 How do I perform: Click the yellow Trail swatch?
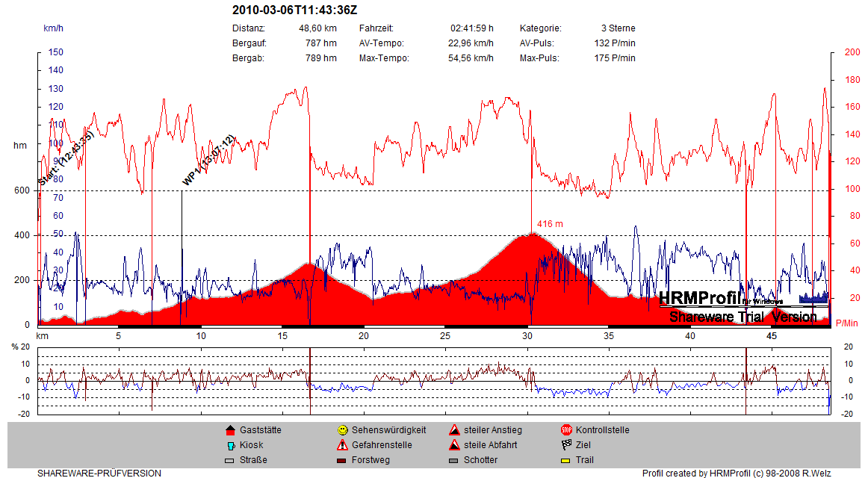tap(566, 460)
